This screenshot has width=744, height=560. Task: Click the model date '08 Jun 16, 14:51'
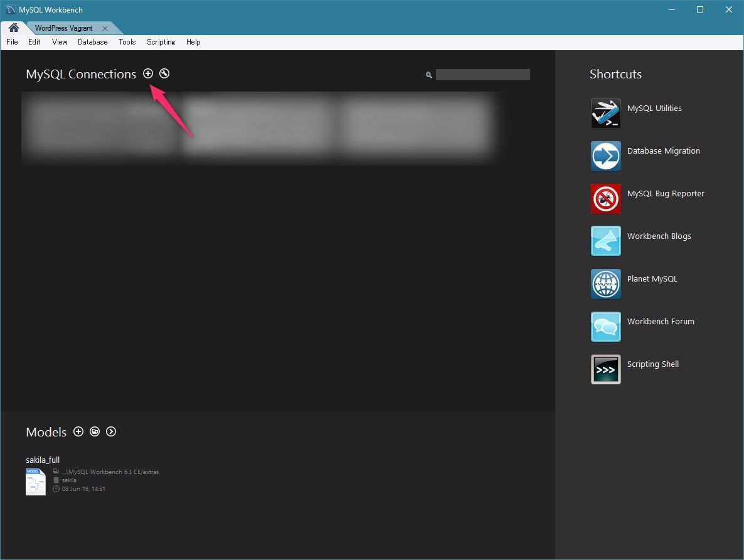(83, 489)
